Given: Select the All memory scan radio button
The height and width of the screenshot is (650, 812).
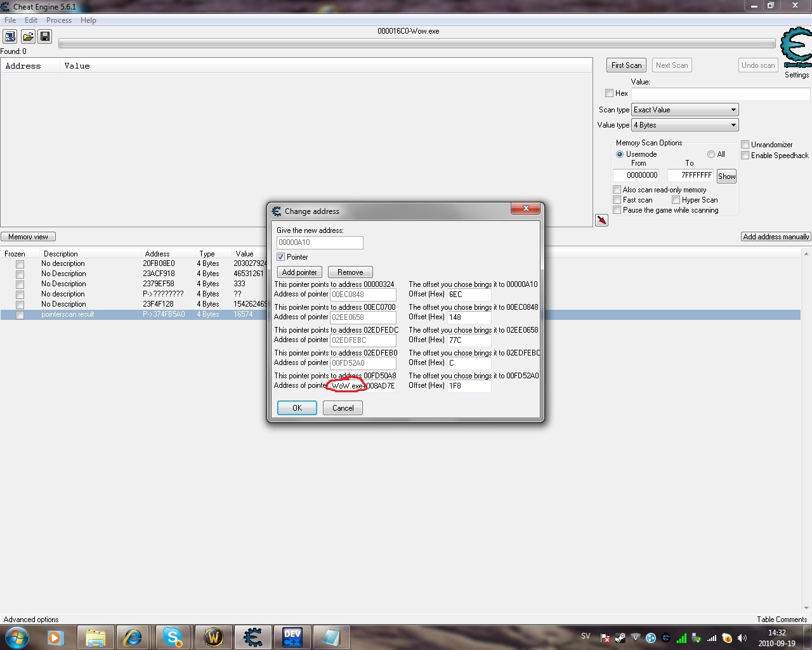Looking at the screenshot, I should (x=711, y=154).
